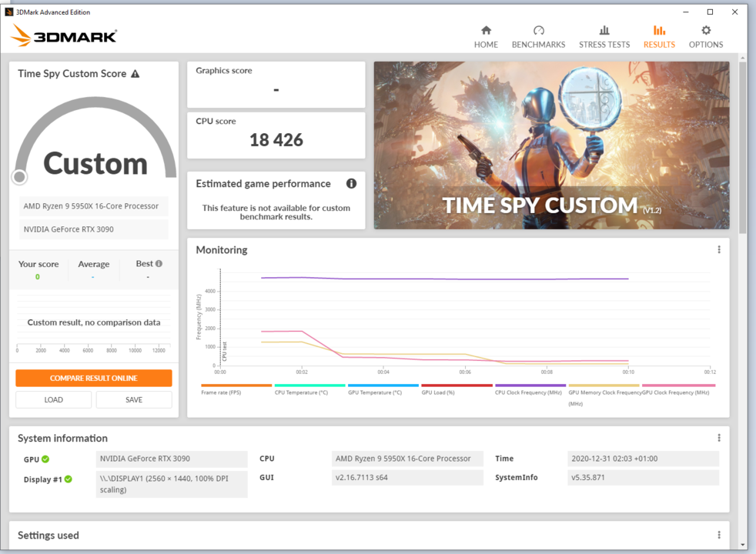Screen dimensions: 756x554
Task: Click the GPU value in System information
Action: (x=172, y=459)
